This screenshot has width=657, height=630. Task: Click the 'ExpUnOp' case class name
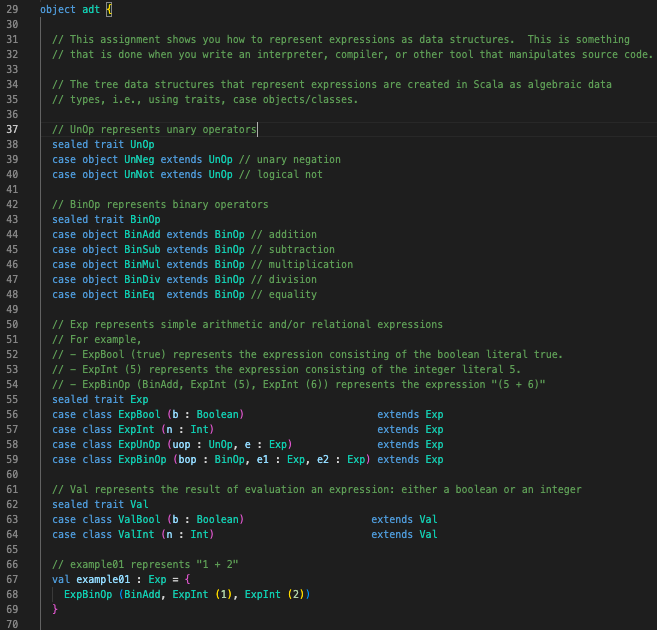(139, 444)
